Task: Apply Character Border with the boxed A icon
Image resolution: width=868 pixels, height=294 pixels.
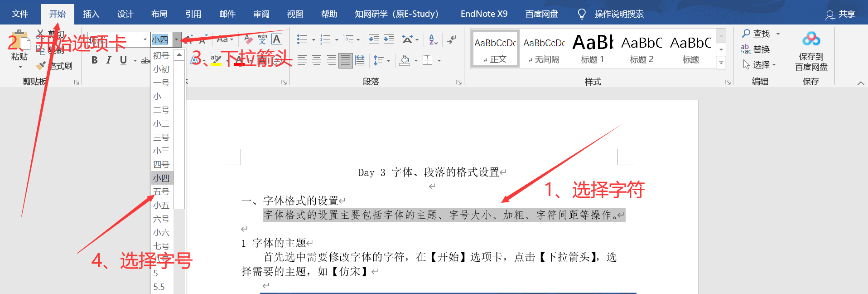Action: tap(277, 39)
